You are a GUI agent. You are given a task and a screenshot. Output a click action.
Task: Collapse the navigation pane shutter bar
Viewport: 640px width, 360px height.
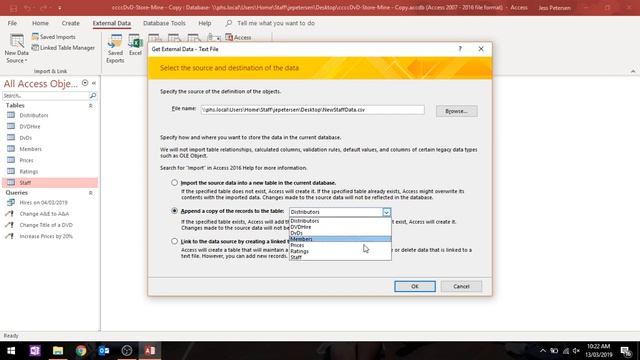point(94,83)
